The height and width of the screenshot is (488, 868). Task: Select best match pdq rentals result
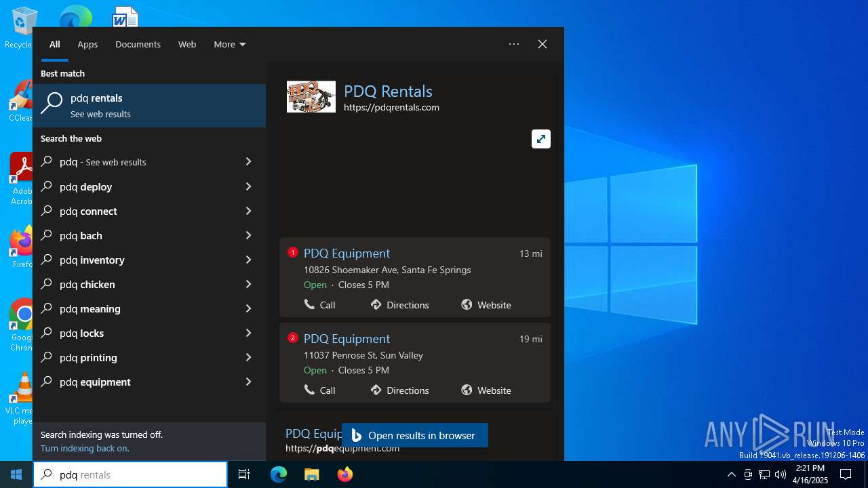149,106
